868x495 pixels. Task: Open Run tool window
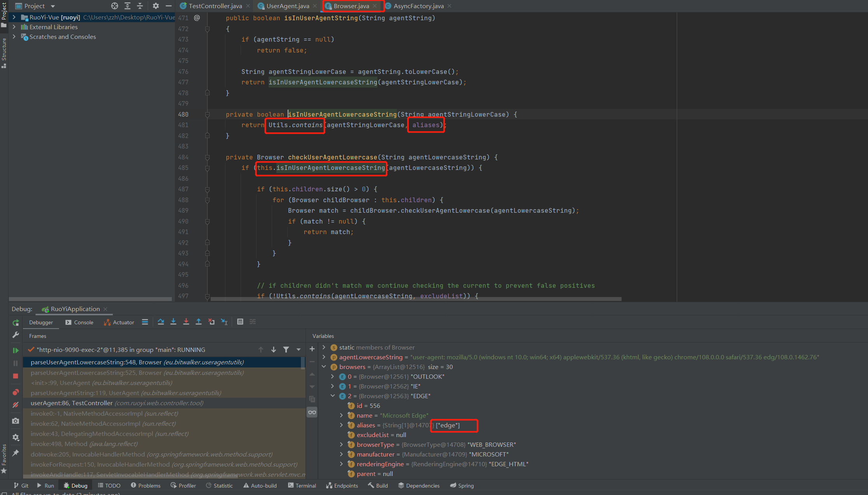(45, 486)
